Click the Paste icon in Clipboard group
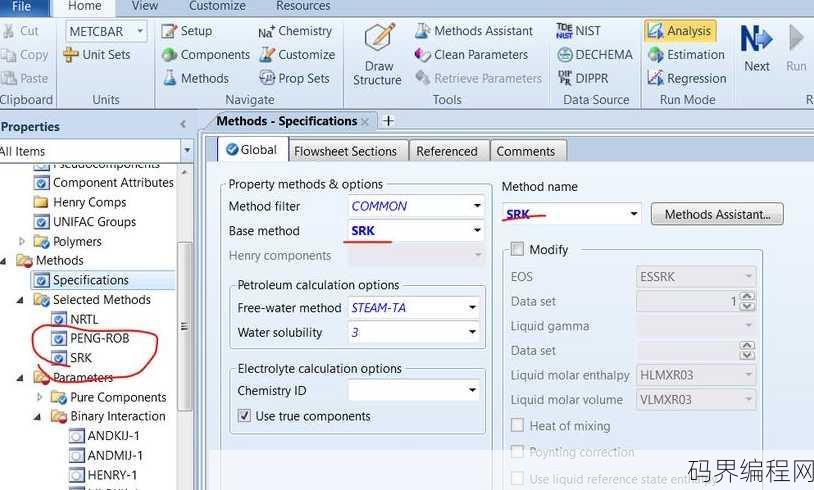Viewport: 814px width, 490px height. coord(9,78)
